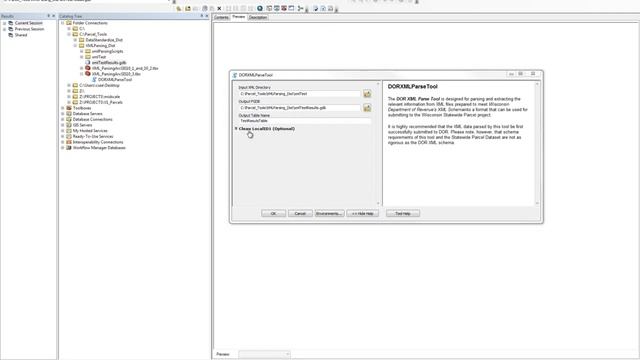
Task: Select the XML_ParsingArcGIS10_1_and_10_2.tbx toolbox
Action: coord(125,68)
